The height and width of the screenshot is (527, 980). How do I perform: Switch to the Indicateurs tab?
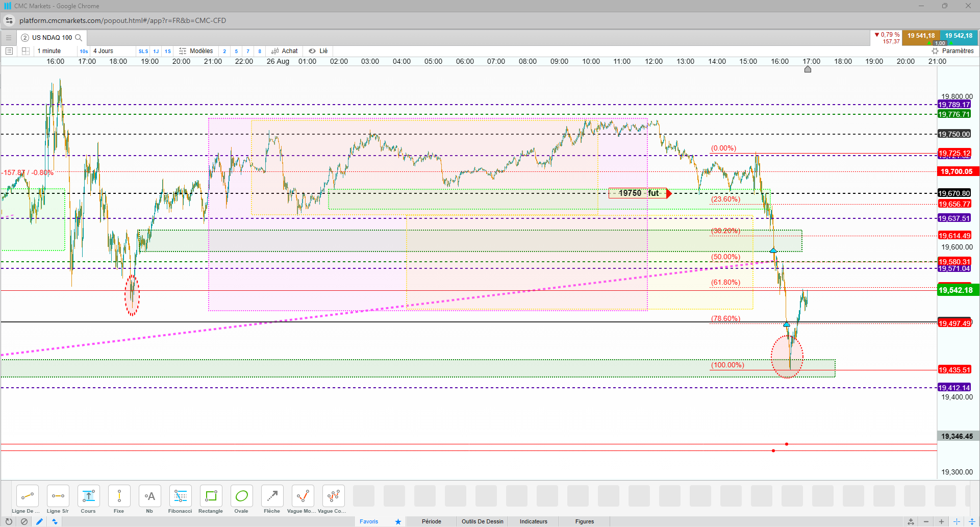(x=534, y=521)
